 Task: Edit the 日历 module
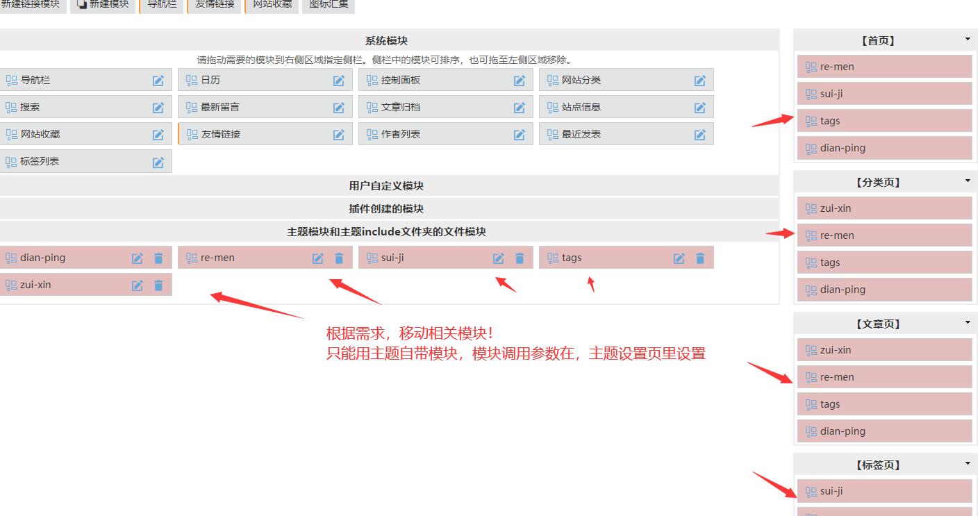click(339, 81)
